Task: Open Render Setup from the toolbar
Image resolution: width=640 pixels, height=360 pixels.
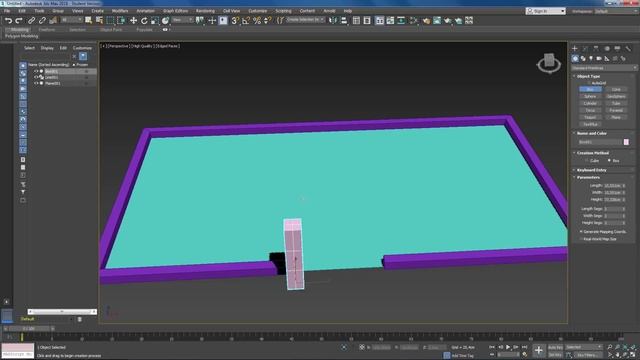Action: (x=437, y=20)
